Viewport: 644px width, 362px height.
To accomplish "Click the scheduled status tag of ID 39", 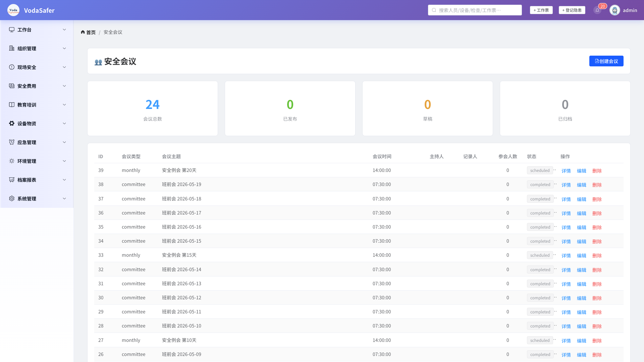I will point(540,170).
